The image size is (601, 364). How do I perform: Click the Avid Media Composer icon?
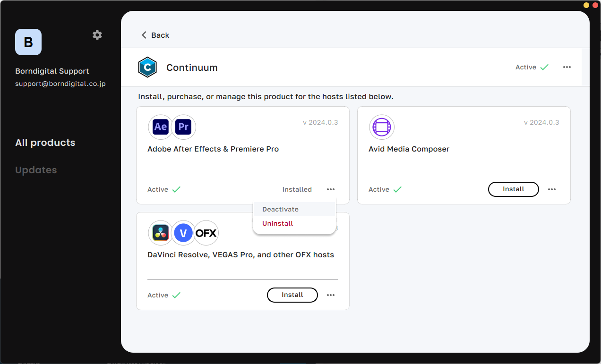click(x=382, y=127)
